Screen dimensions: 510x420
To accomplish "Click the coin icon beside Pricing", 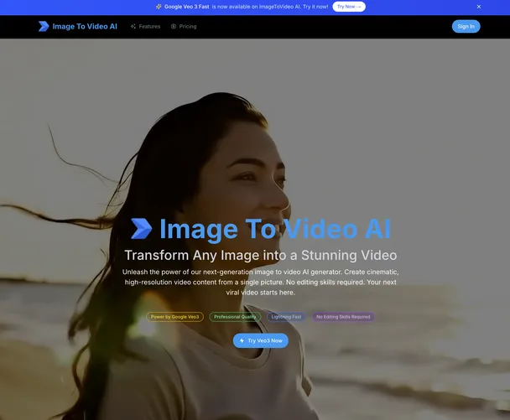I will click(x=174, y=26).
